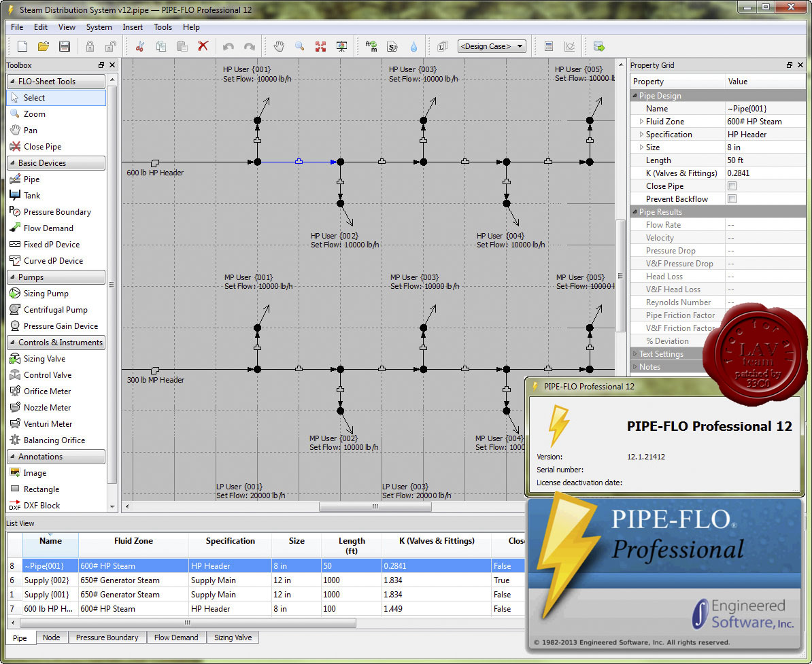Toggle the Prevent Backflow checkbox

[732, 198]
